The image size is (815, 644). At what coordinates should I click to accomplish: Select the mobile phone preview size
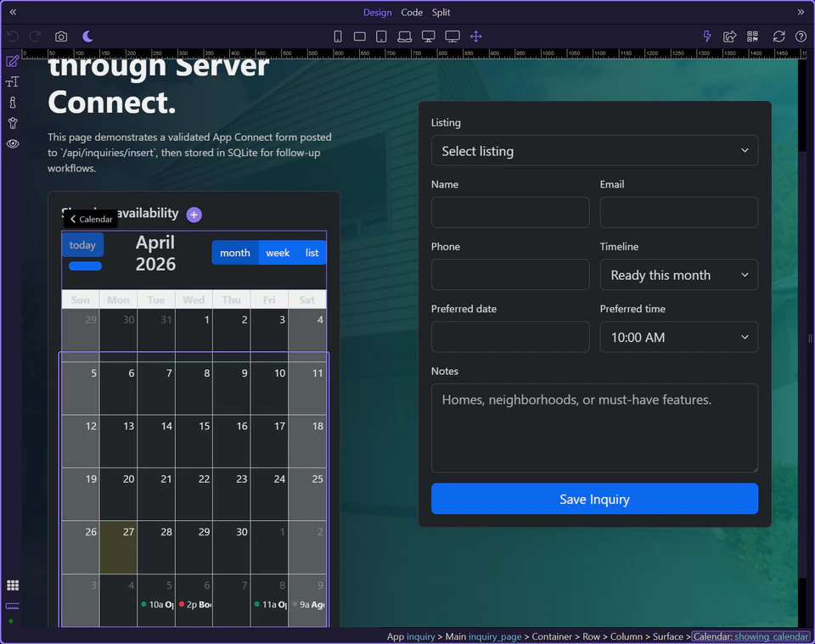coord(337,36)
